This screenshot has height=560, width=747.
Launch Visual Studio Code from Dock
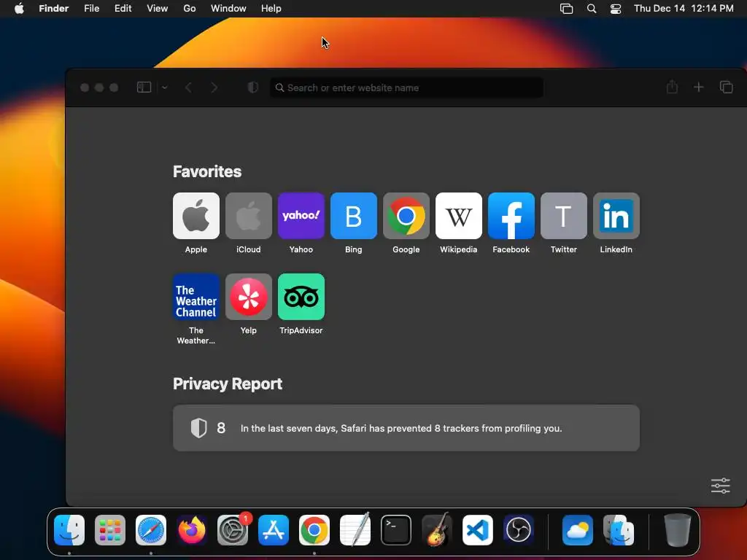477,530
